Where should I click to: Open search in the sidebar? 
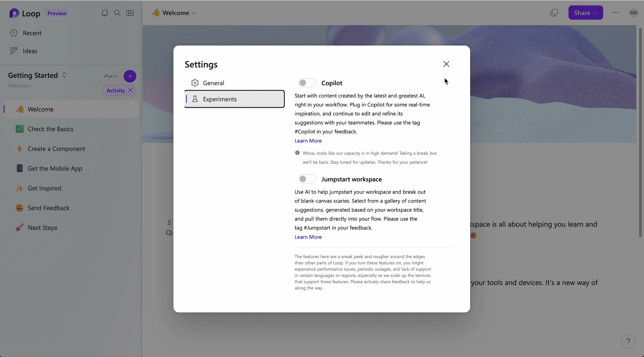[x=117, y=13]
